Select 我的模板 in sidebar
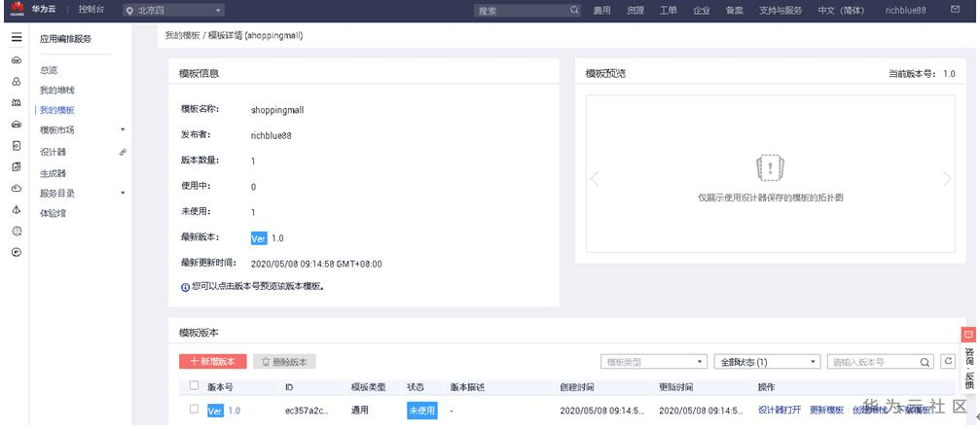 (x=56, y=111)
